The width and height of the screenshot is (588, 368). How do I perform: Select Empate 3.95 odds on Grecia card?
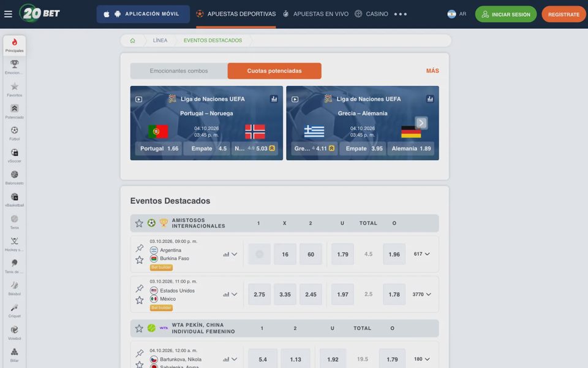[363, 148]
